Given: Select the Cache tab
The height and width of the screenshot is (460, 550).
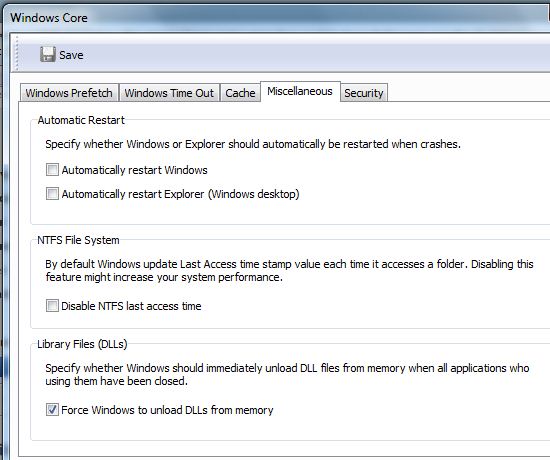Looking at the screenshot, I should coord(240,93).
